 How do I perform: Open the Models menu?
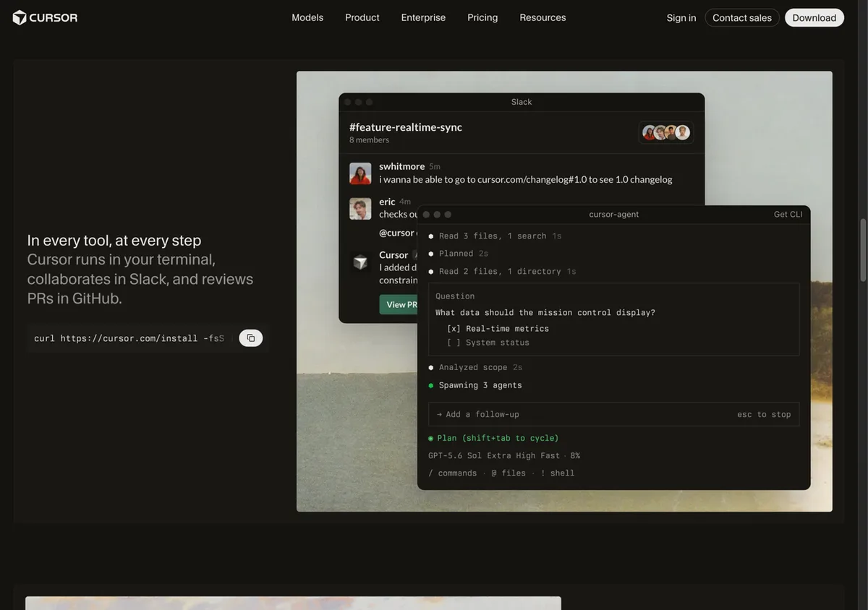307,17
